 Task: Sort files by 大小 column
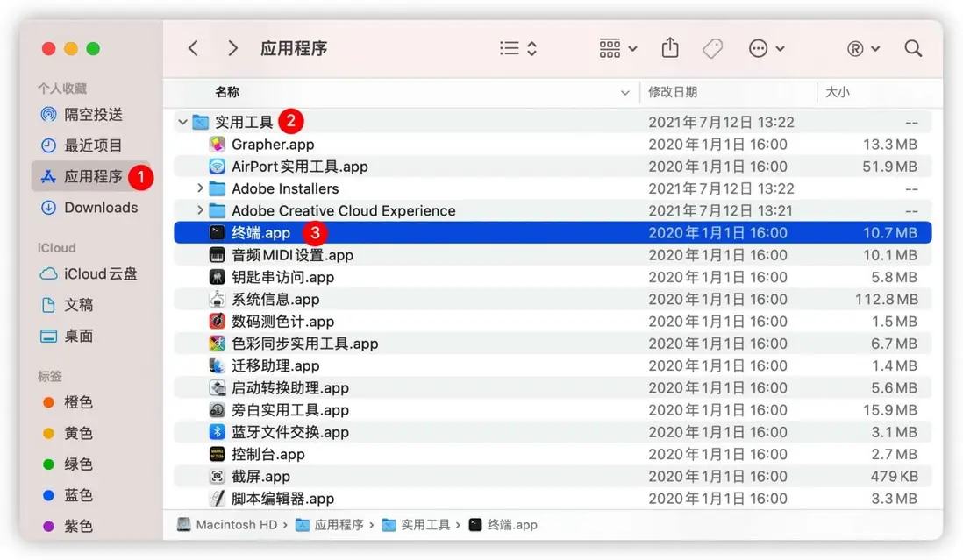(x=835, y=92)
